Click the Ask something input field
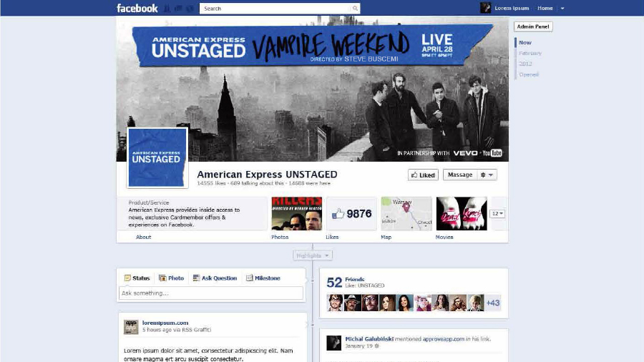Screen dimensions: 644x362 pos(211,293)
